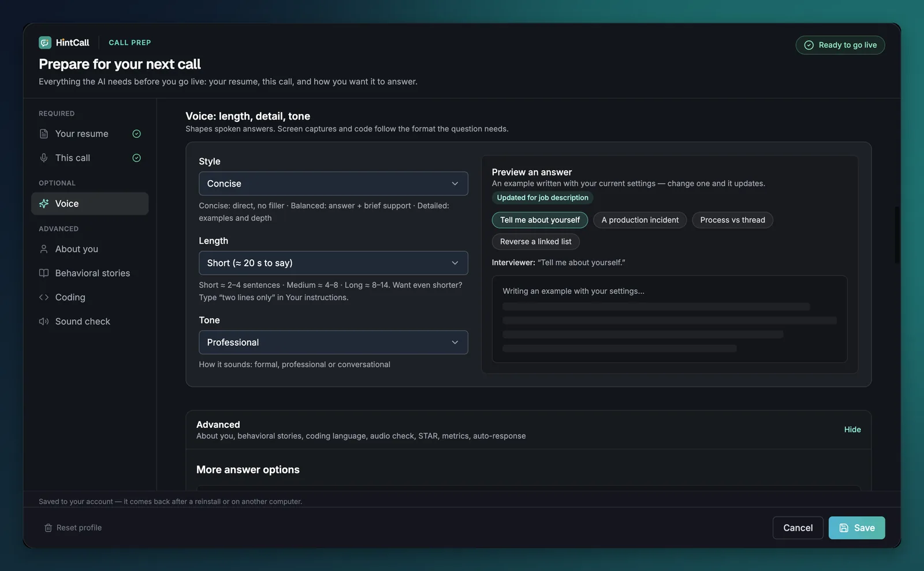Click the Preview an answer heading
924x571 pixels.
532,172
